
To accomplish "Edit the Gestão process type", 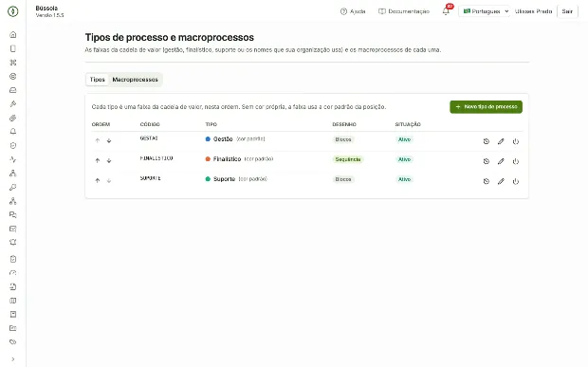I will pos(501,141).
